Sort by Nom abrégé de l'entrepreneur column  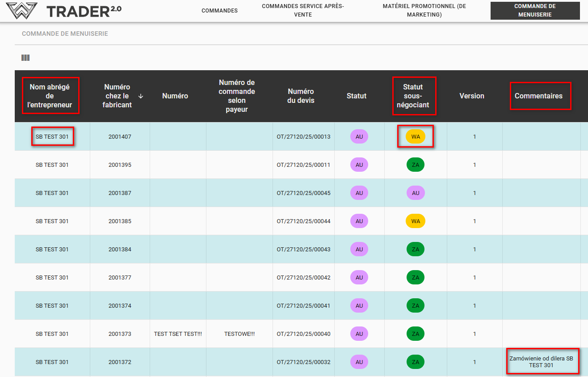50,96
